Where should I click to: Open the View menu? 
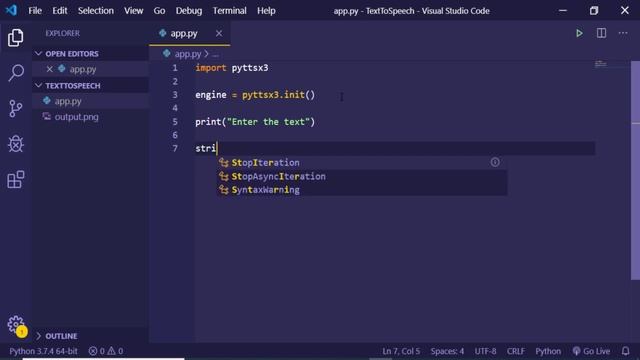133,11
